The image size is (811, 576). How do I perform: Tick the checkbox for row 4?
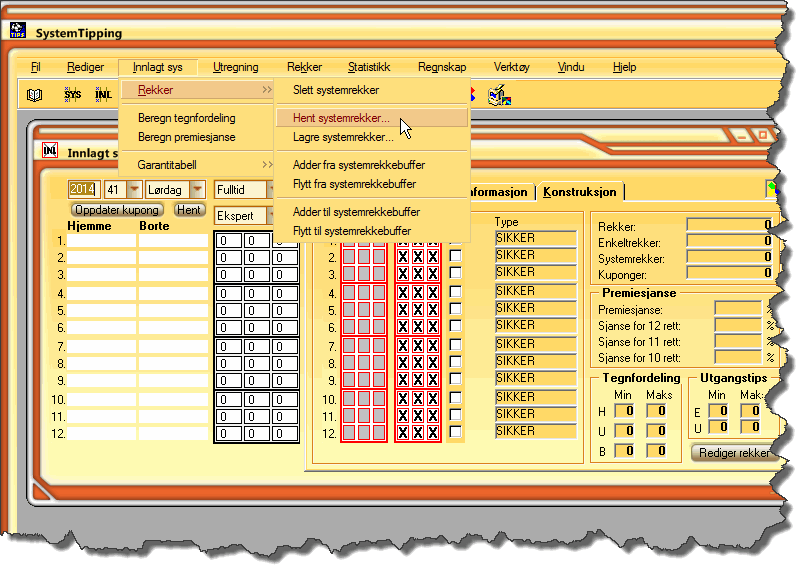tap(455, 292)
